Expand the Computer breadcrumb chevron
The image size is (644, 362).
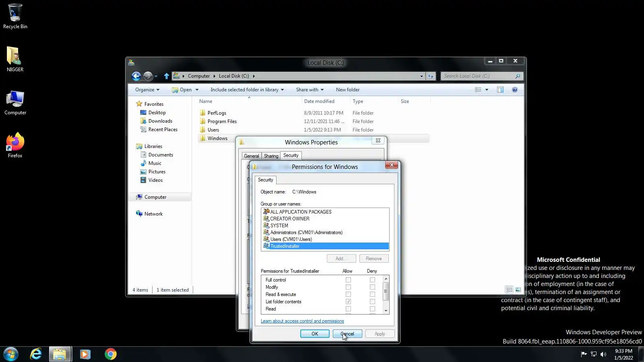click(214, 76)
